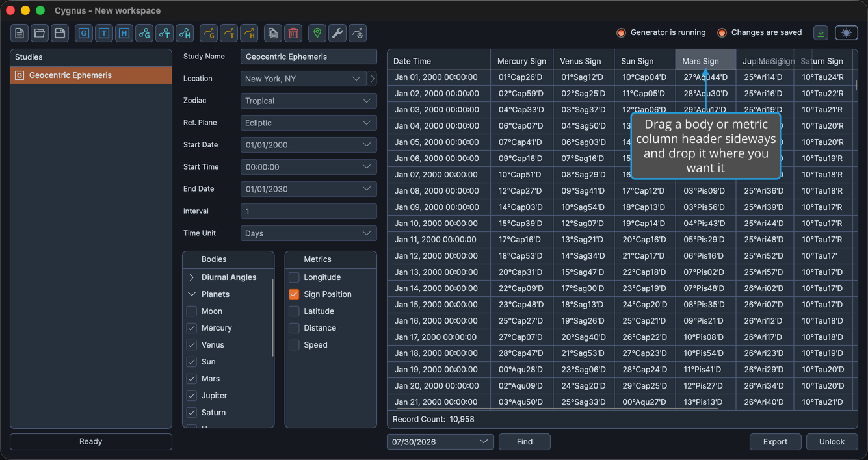Viewport: 868px width, 460px height.
Task: Collapse the Planets group
Action: 192,294
